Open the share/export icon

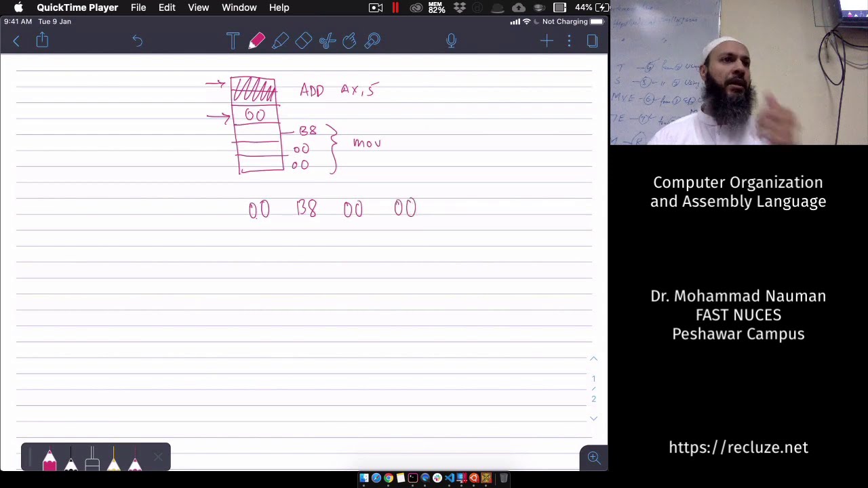[42, 40]
